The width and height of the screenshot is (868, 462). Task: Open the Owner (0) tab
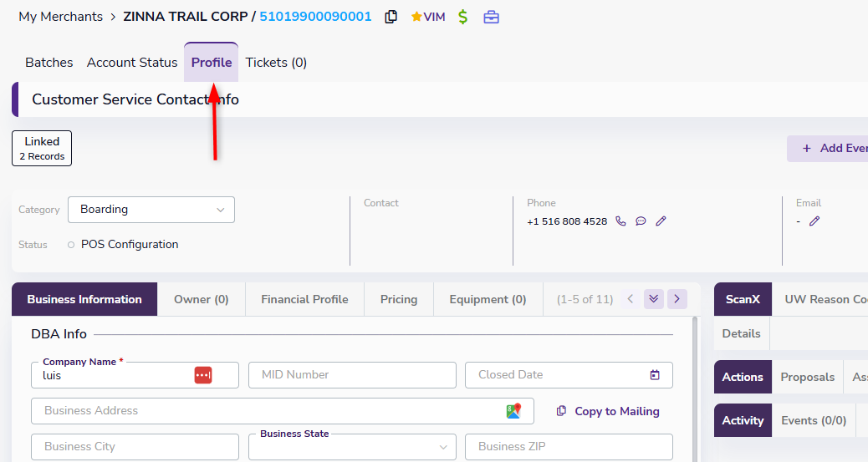point(201,299)
